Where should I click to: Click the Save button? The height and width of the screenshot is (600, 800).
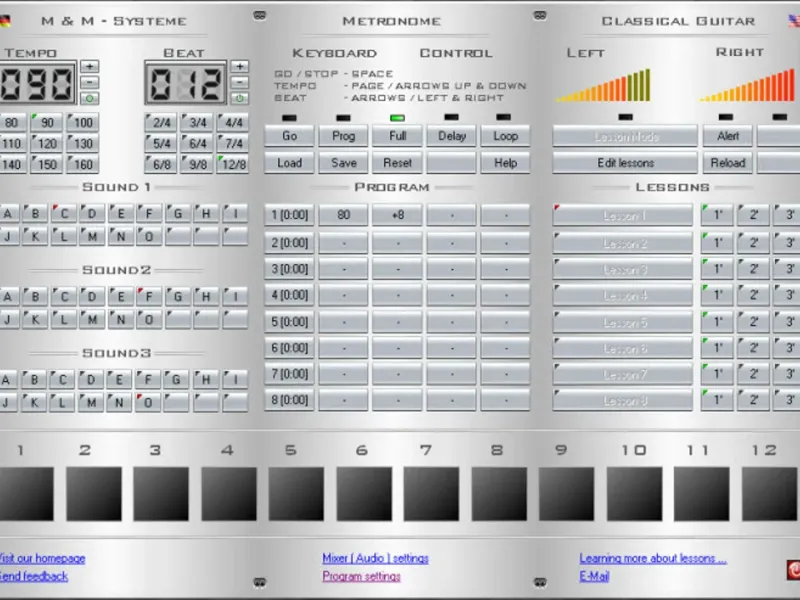tap(343, 163)
